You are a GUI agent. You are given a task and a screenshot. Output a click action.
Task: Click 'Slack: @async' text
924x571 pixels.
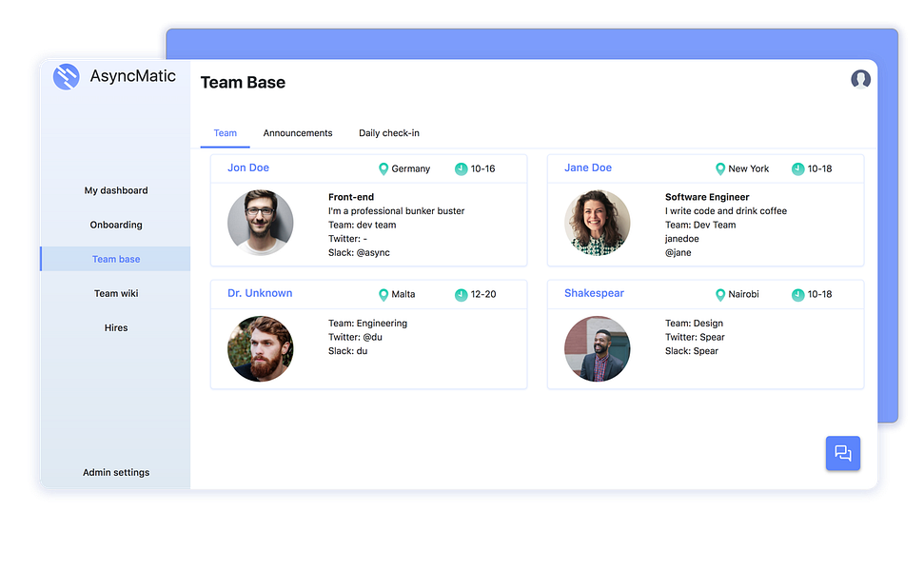point(360,253)
